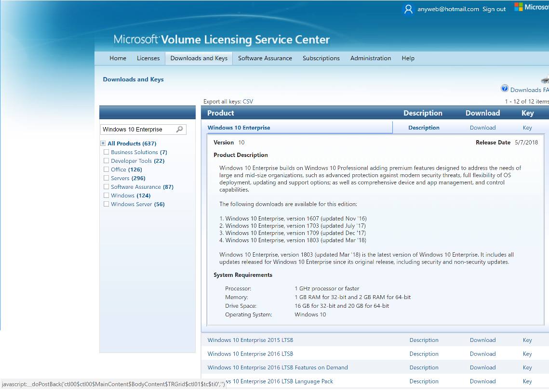Click the anyweb@hotmail.com account name

click(x=448, y=10)
